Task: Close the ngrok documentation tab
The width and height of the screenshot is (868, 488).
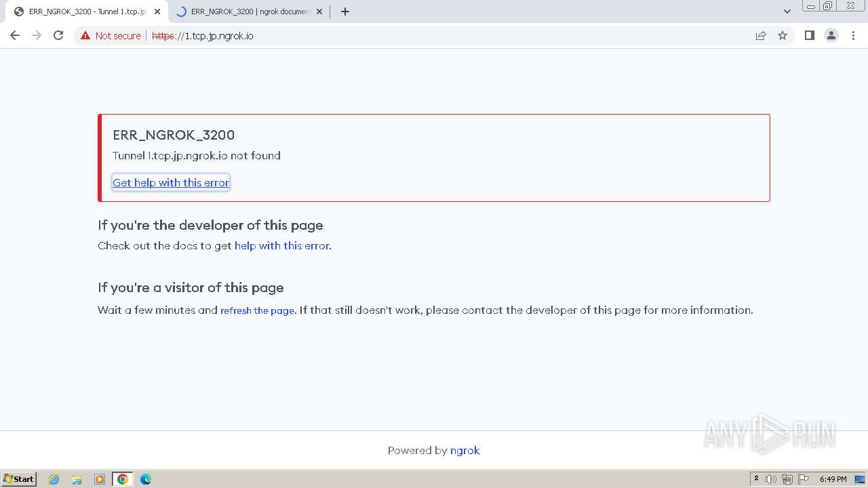Action: coord(319,12)
